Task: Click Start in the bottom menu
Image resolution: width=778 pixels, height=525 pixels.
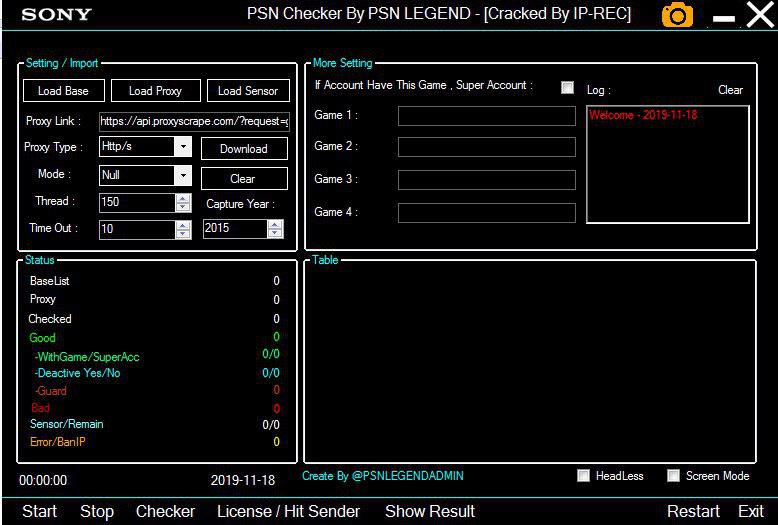Action: click(39, 511)
